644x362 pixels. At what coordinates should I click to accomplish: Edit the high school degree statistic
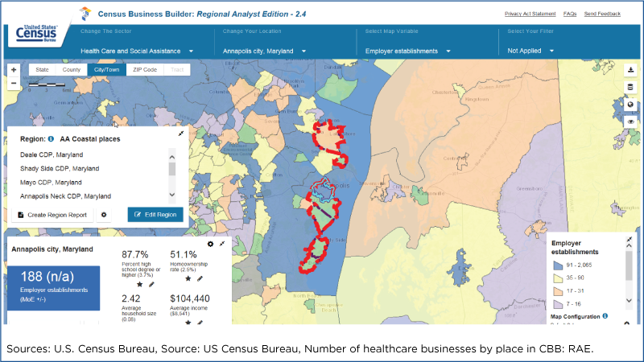click(151, 285)
